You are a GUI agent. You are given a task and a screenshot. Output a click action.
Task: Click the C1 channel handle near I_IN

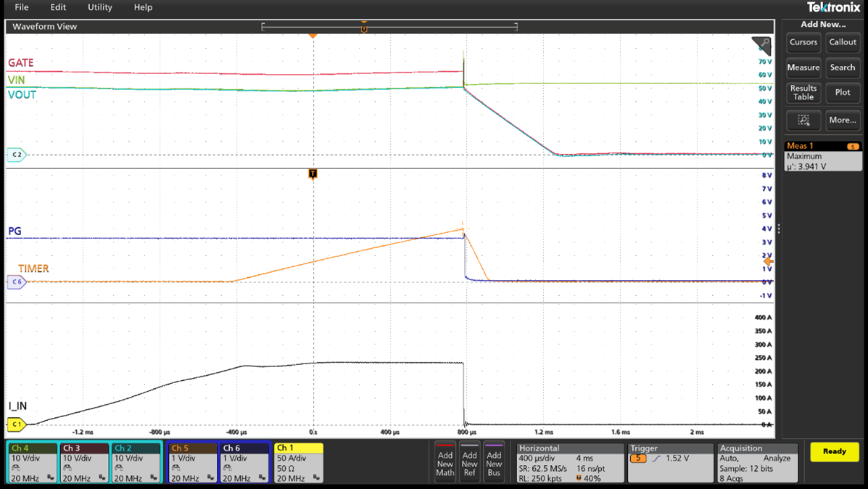[16, 424]
